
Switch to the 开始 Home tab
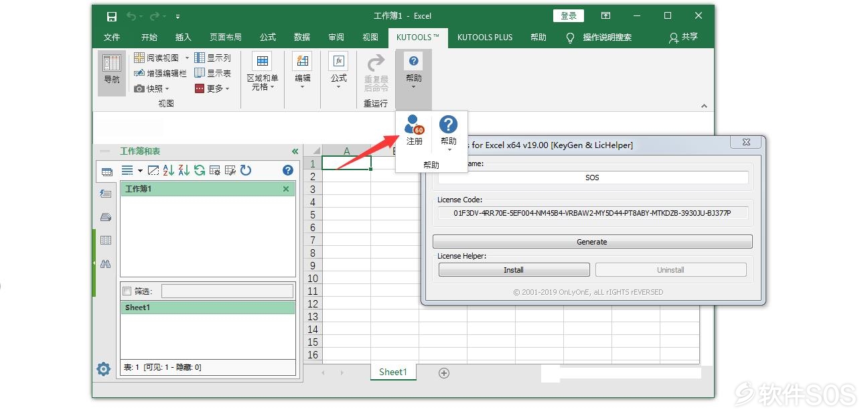click(x=149, y=38)
